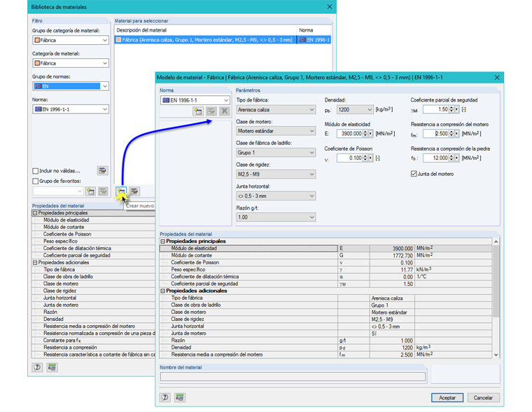Click units icon in Biblioteca de materiales window
Screen dimensions: 532x412
click(52, 367)
